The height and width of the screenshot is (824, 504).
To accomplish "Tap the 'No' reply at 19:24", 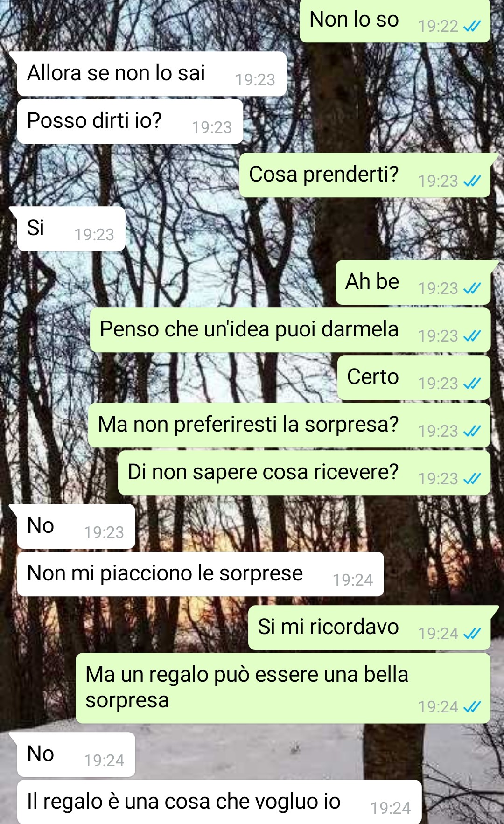I will point(76,754).
